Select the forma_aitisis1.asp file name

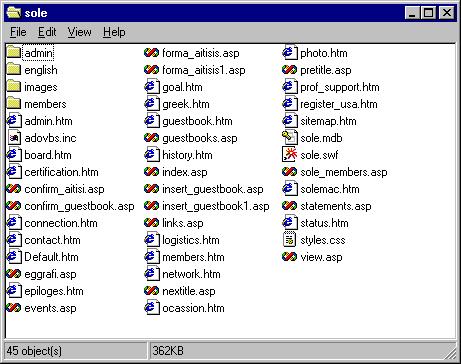(x=204, y=70)
